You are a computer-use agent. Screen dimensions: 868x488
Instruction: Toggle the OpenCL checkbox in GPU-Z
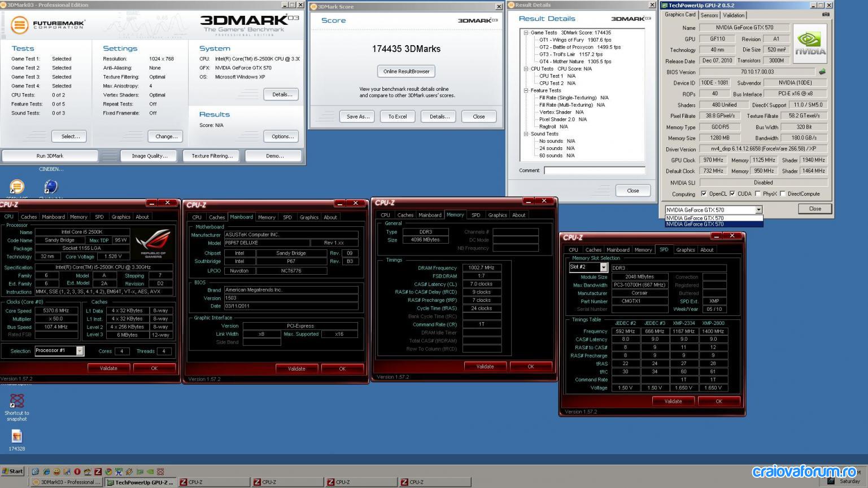pos(704,194)
